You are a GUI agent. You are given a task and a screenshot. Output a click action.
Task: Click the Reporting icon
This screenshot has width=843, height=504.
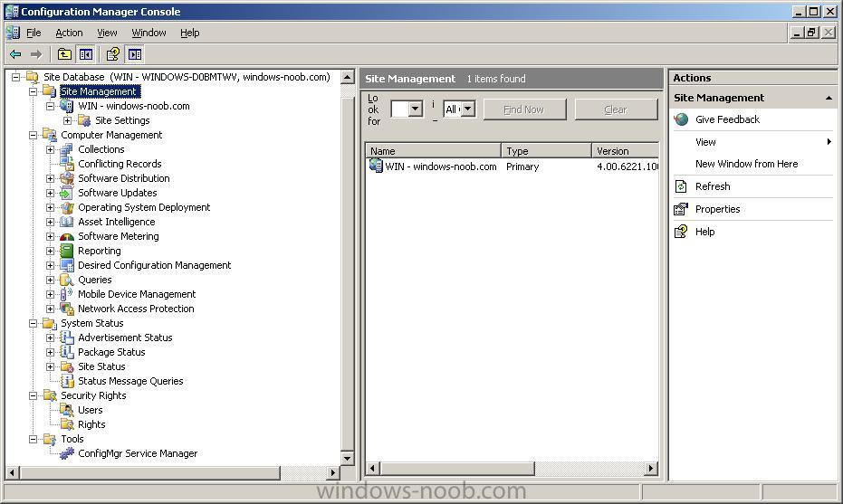coord(67,251)
